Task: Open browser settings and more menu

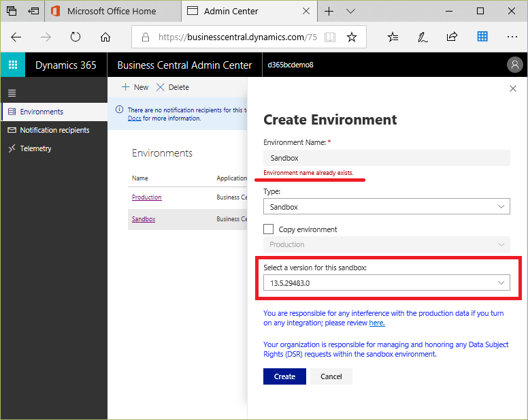Action: (x=512, y=37)
